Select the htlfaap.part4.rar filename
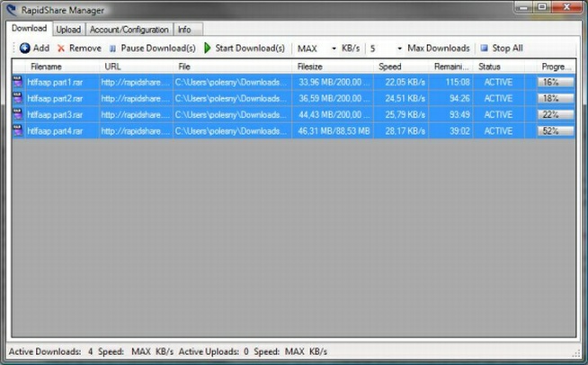The height and width of the screenshot is (365, 588). coord(55,130)
